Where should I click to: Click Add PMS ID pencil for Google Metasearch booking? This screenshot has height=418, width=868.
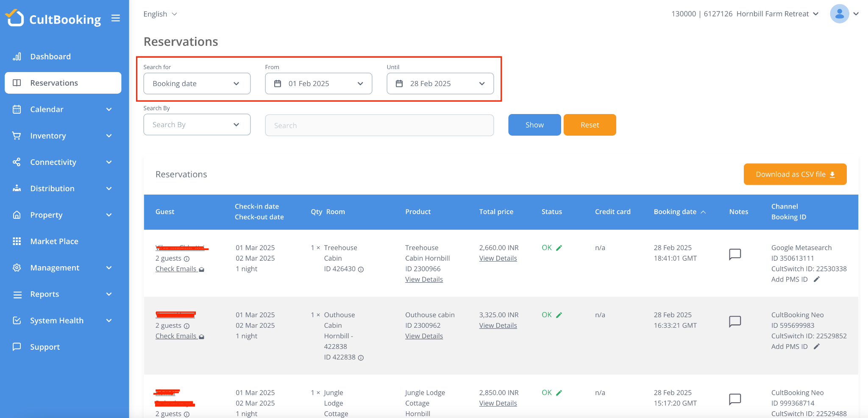pos(817,279)
